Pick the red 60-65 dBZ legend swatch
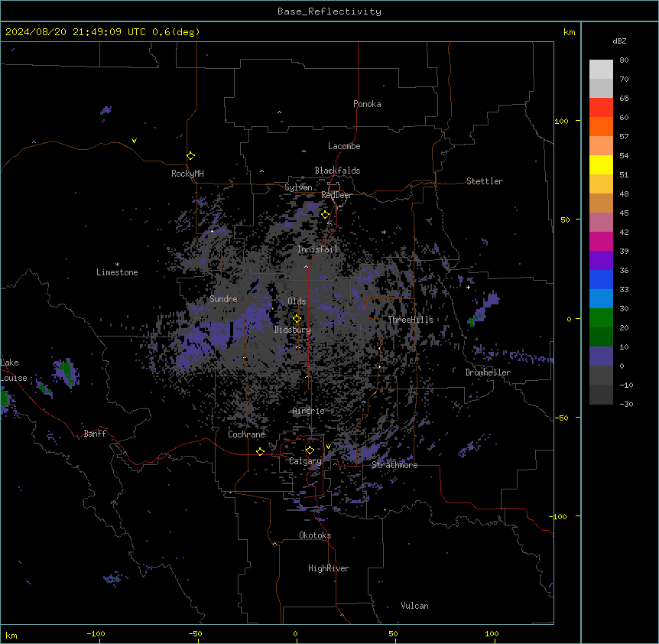Screen dimensions: 659x644 coord(601,108)
